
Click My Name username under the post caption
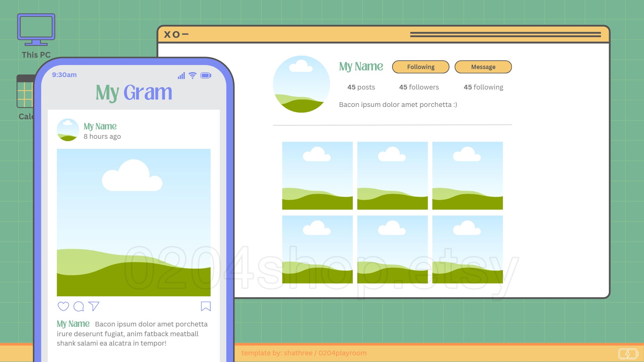pos(73,324)
